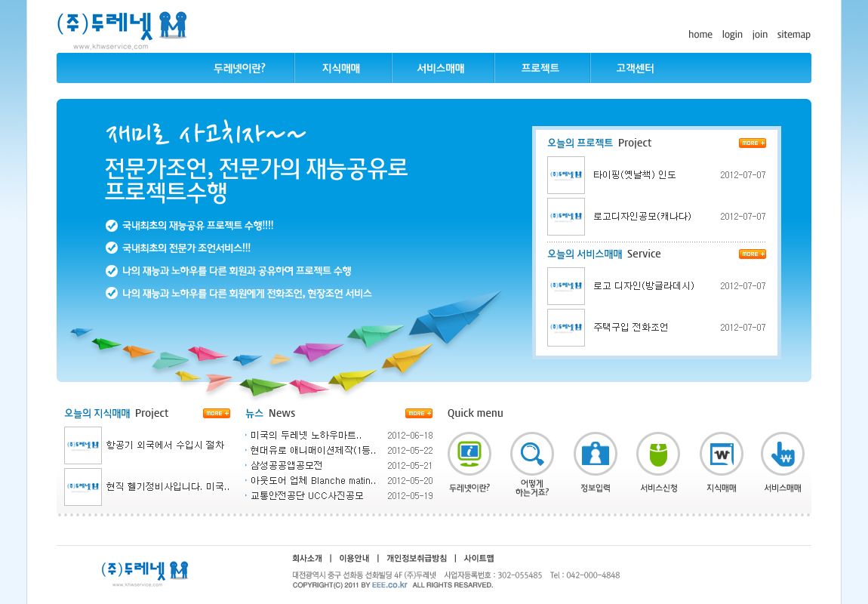Expand more for 오늘의 프로젝트 section

752,143
